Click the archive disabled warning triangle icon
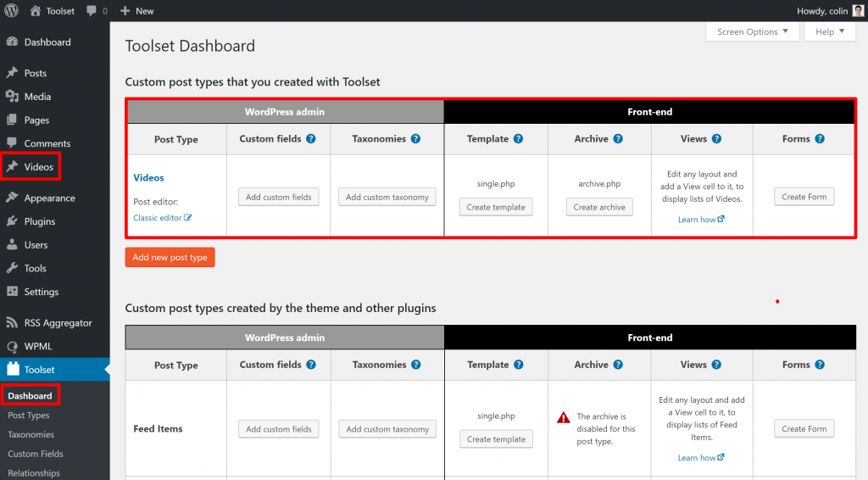Screen dimensions: 868x480 point(564,417)
